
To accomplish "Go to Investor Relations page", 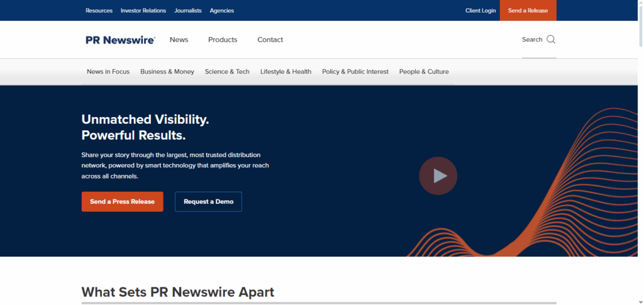I will click(143, 11).
